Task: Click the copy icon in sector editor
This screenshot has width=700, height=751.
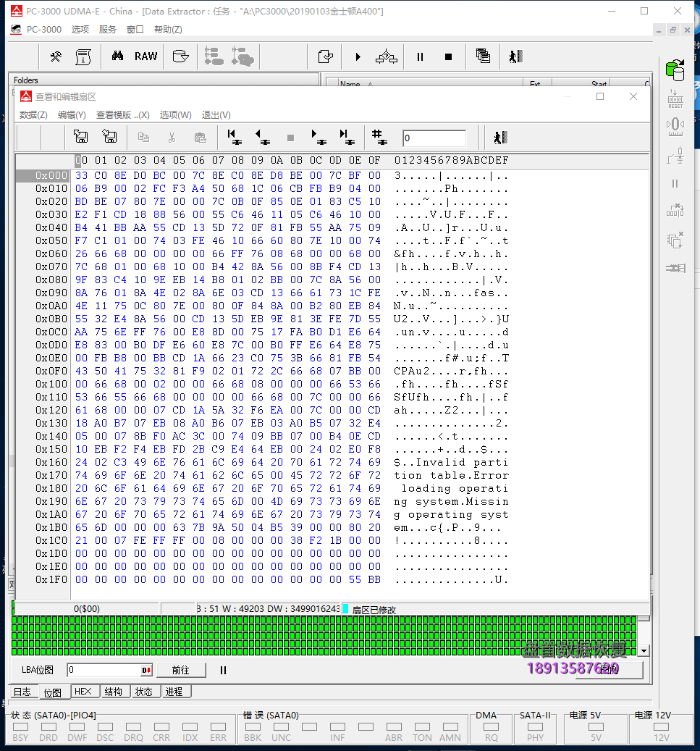Action: pyautogui.click(x=143, y=138)
